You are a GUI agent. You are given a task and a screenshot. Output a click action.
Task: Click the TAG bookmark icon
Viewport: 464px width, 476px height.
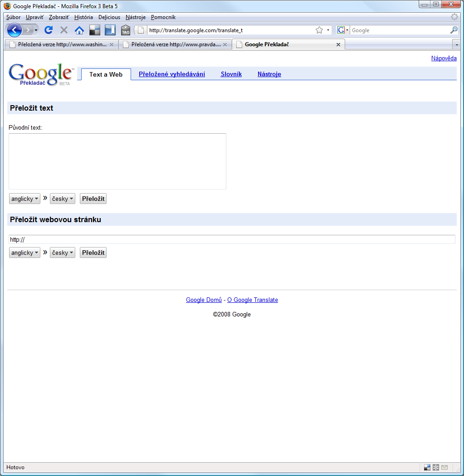pyautogui.click(x=126, y=30)
